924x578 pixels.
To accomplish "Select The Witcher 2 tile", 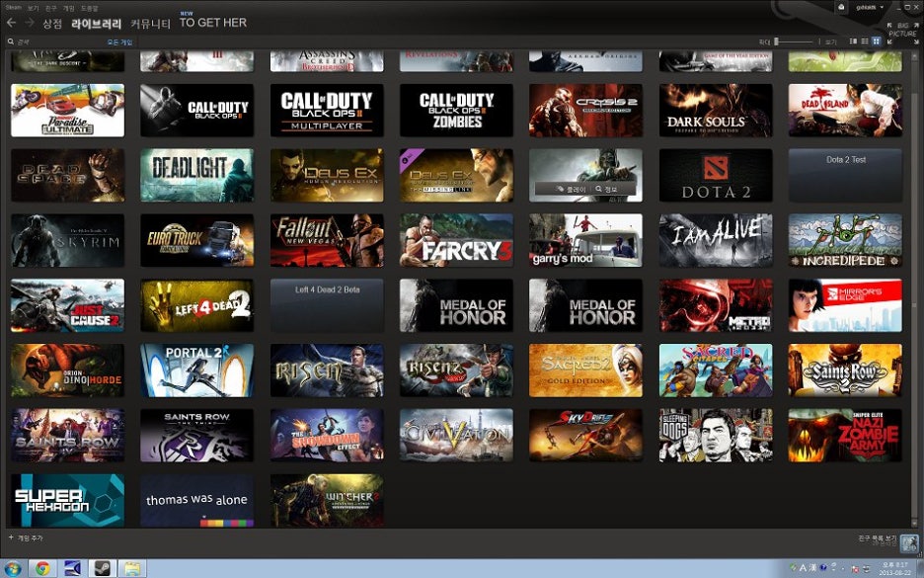I will 327,500.
